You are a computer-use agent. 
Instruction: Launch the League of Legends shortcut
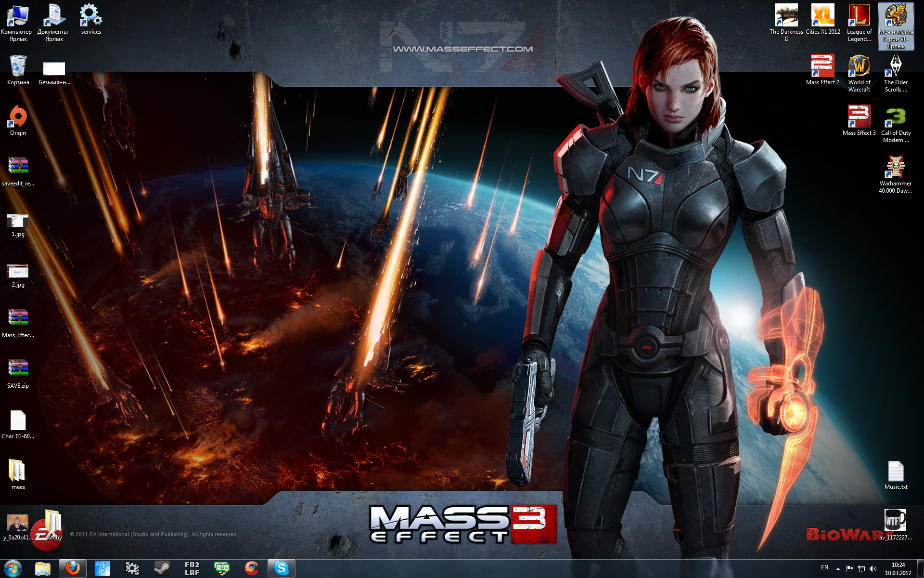click(859, 23)
